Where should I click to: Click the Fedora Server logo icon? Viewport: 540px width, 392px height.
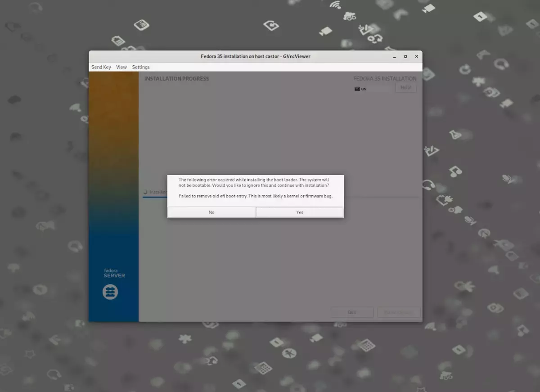110,292
